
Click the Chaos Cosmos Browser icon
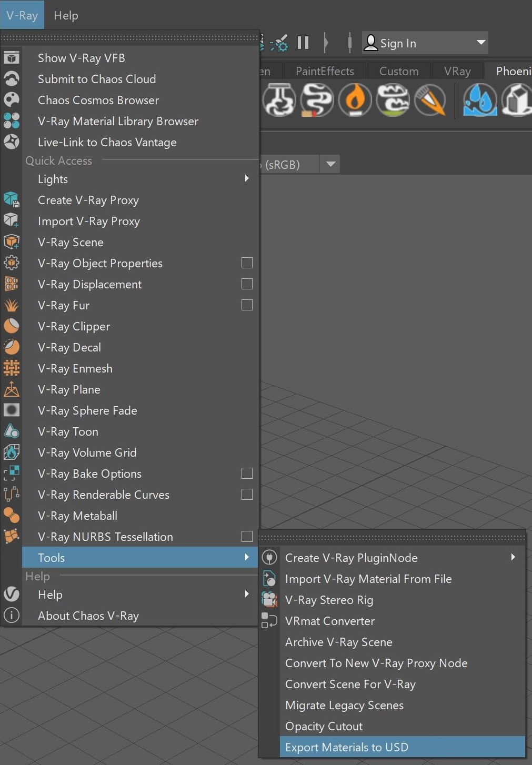(x=12, y=99)
